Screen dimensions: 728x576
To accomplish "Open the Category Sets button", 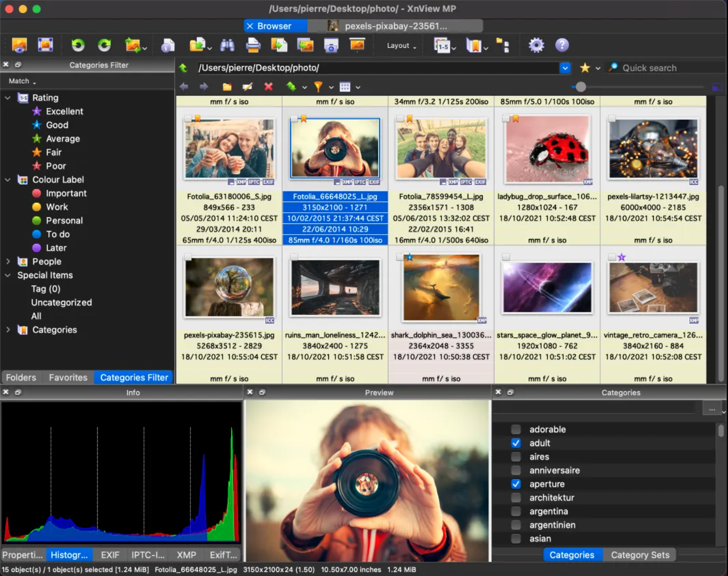I will (x=640, y=555).
